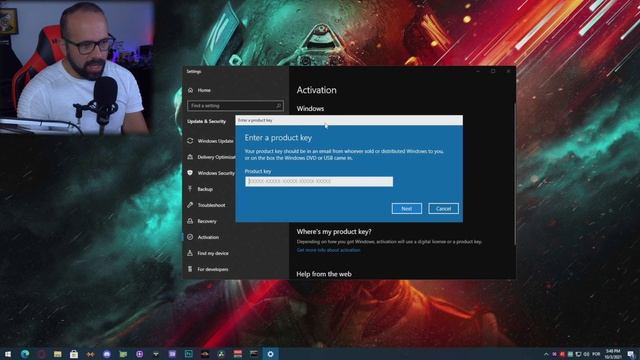Click the Settings gear taskbar icon

[270, 354]
